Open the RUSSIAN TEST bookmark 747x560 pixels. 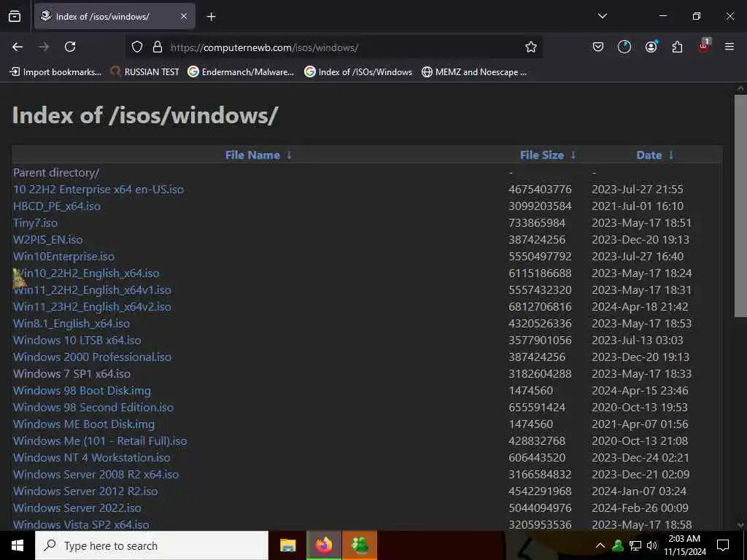pos(144,72)
